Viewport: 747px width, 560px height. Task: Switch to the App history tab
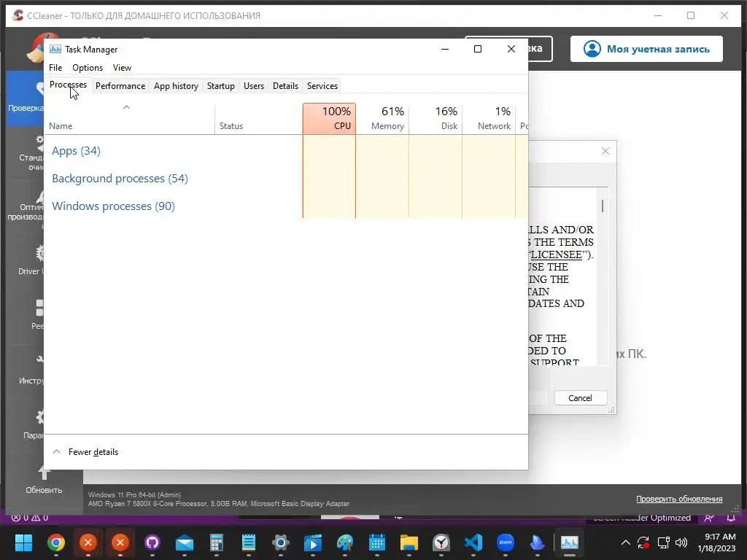point(176,86)
